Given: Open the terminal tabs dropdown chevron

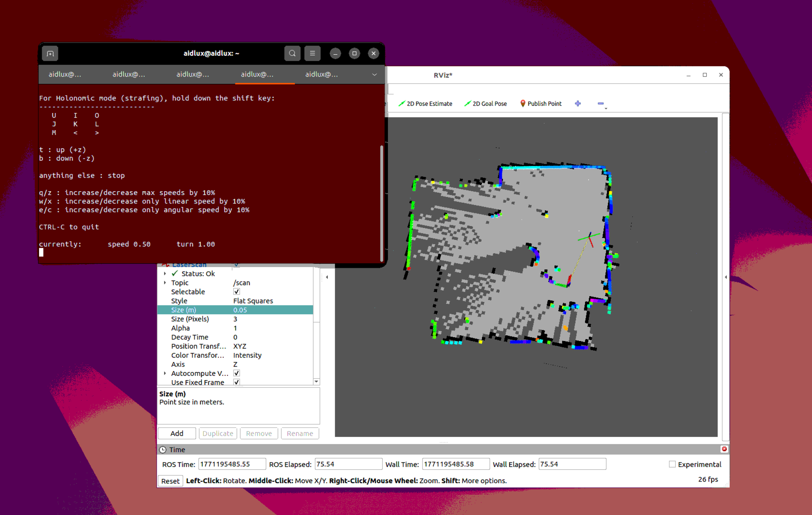Looking at the screenshot, I should coord(374,74).
